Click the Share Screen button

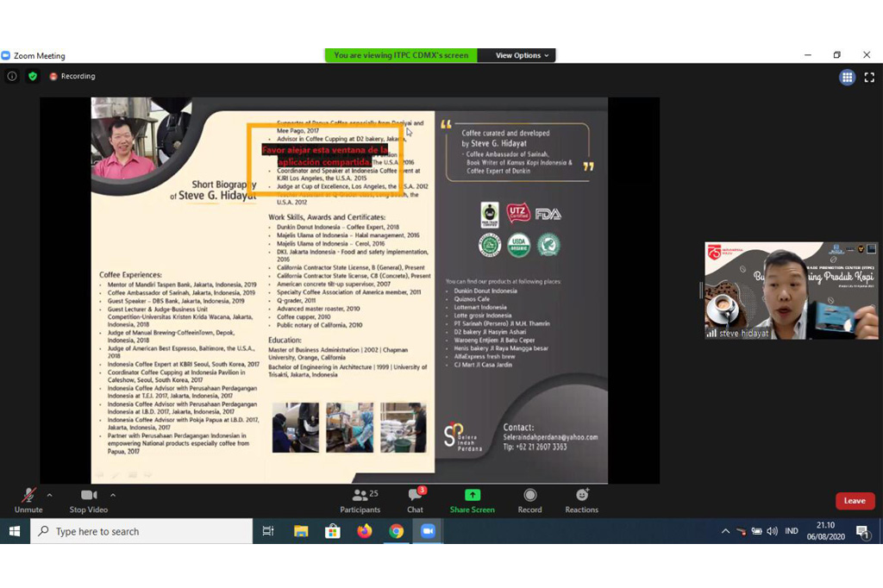click(472, 500)
